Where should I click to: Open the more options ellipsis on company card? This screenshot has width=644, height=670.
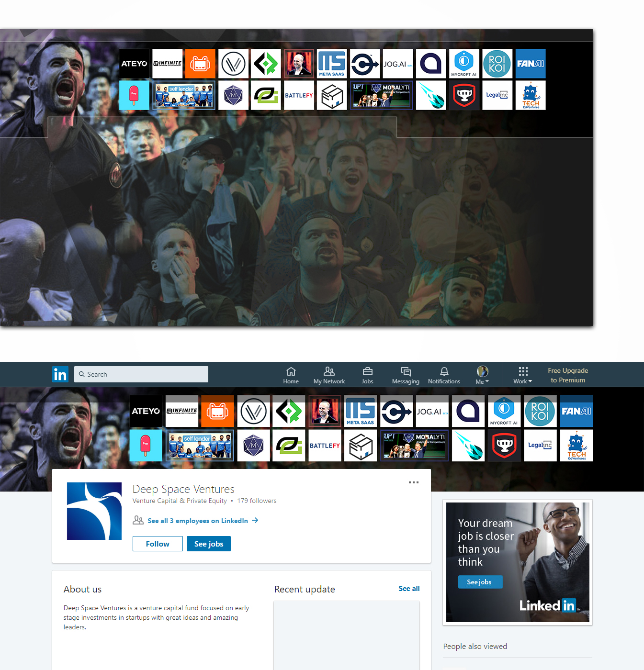[x=413, y=482]
